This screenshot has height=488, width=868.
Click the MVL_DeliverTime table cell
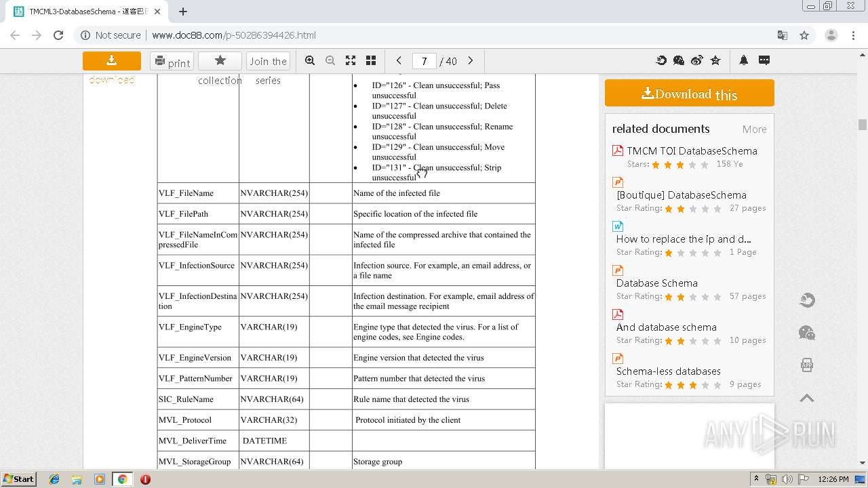[198, 441]
